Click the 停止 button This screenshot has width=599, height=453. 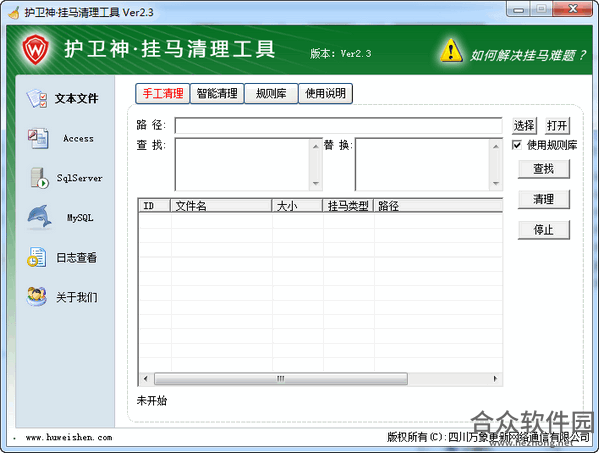(x=544, y=230)
